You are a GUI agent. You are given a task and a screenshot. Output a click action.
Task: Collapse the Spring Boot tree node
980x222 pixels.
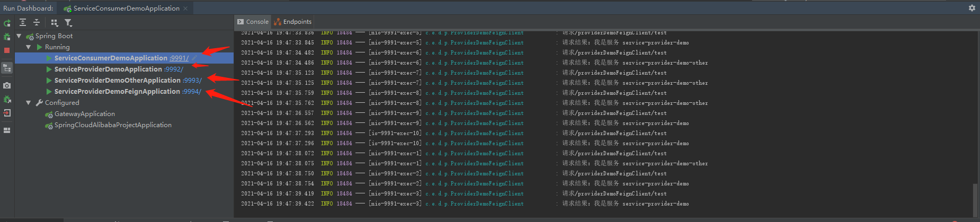19,36
